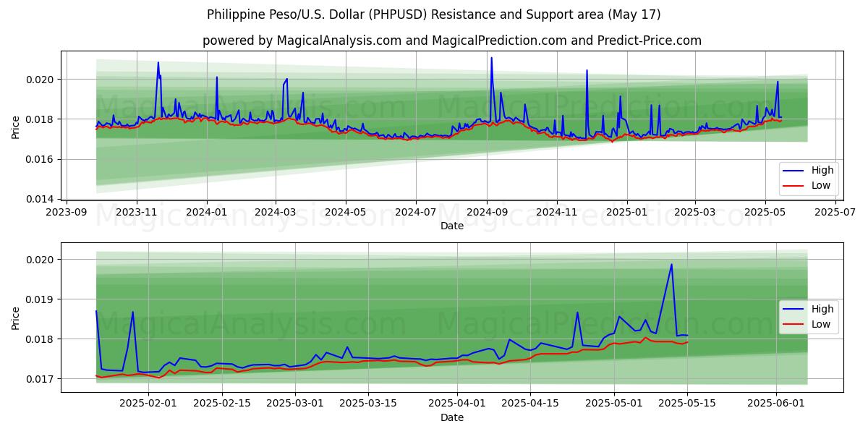Select the 2024-09 date tick label
This screenshot has width=868, height=434.
[x=485, y=213]
